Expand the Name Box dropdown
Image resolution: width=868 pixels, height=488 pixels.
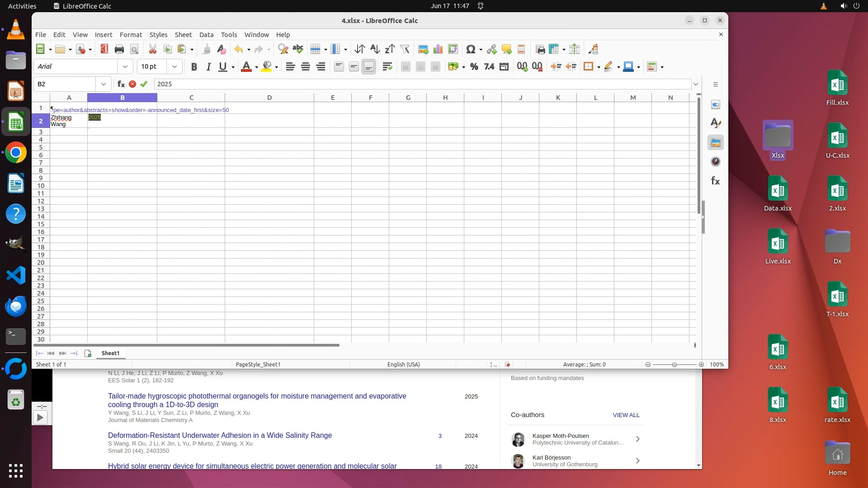pos(104,84)
